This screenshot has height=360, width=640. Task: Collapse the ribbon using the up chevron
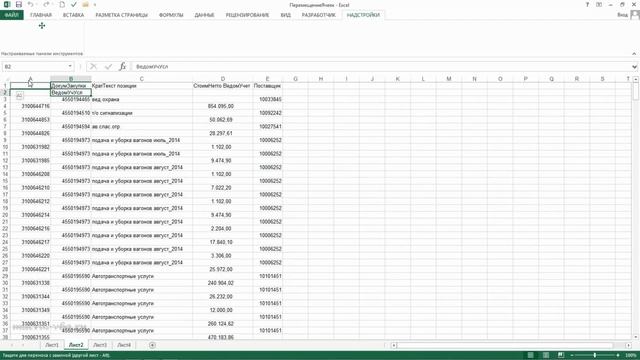(x=634, y=53)
